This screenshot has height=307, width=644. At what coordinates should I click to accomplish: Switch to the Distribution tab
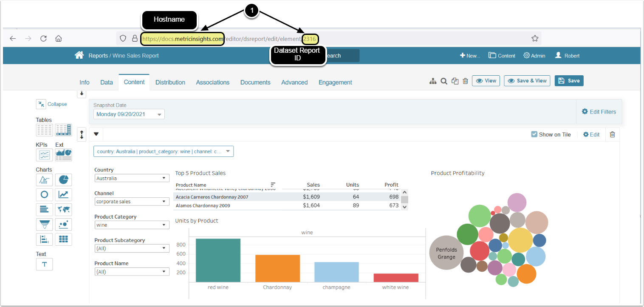point(170,82)
